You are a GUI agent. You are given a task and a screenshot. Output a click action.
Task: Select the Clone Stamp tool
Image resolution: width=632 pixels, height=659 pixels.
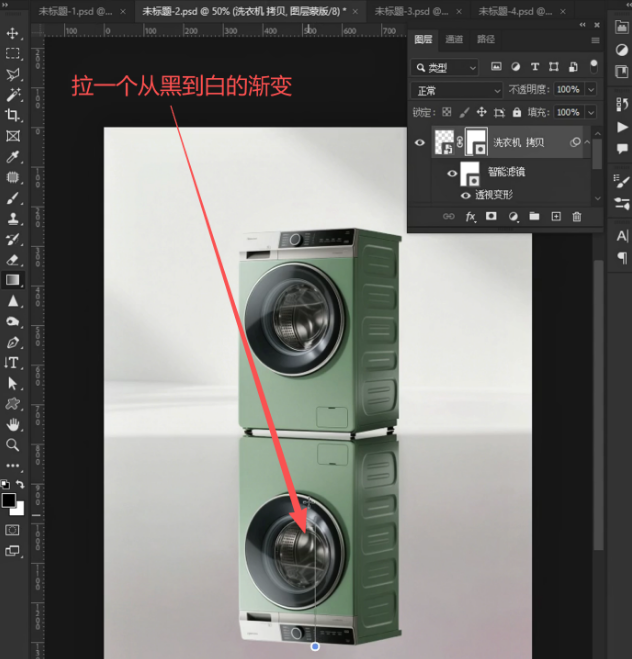12,218
